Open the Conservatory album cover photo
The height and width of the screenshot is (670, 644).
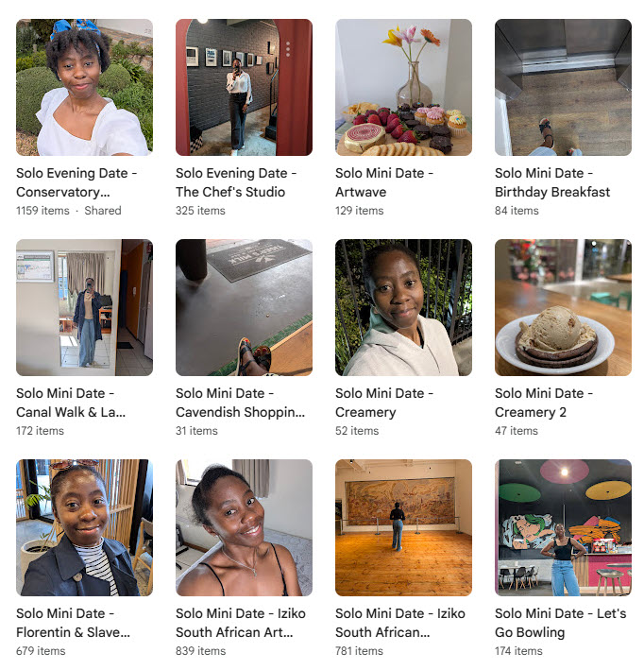coord(84,87)
